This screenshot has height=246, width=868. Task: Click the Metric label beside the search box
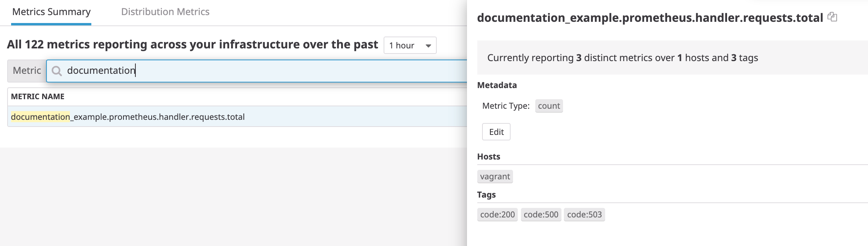(27, 71)
